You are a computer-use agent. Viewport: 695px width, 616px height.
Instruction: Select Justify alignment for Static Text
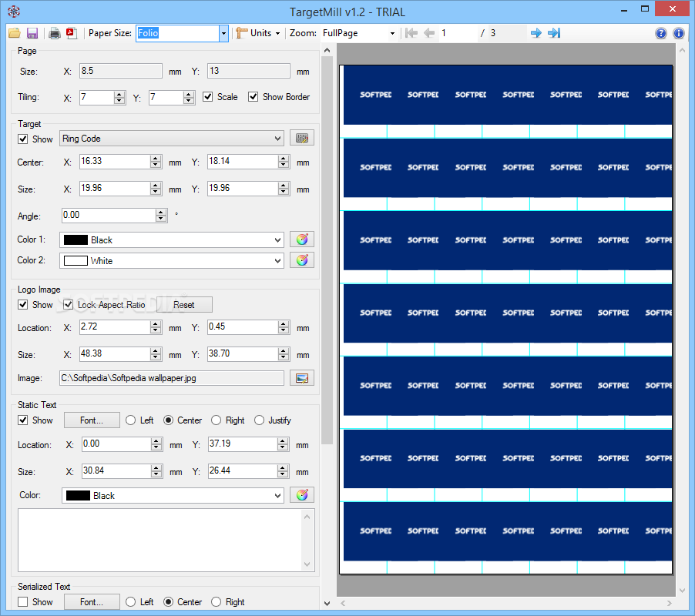(x=259, y=420)
